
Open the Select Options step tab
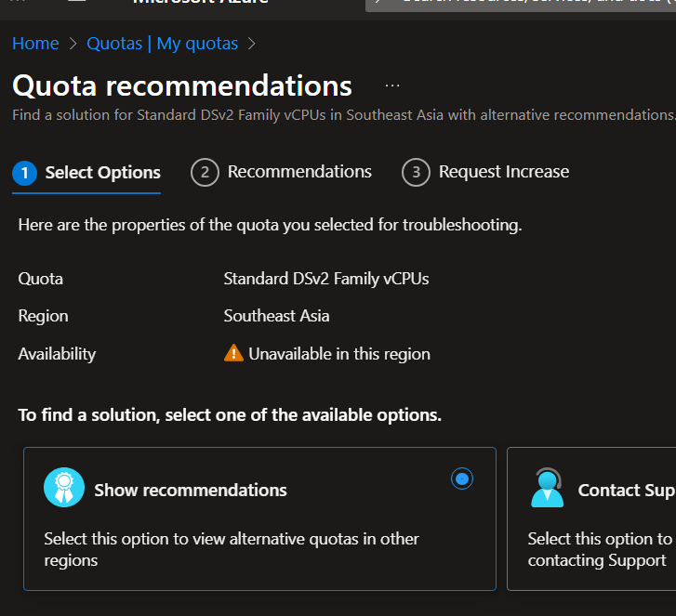point(102,173)
